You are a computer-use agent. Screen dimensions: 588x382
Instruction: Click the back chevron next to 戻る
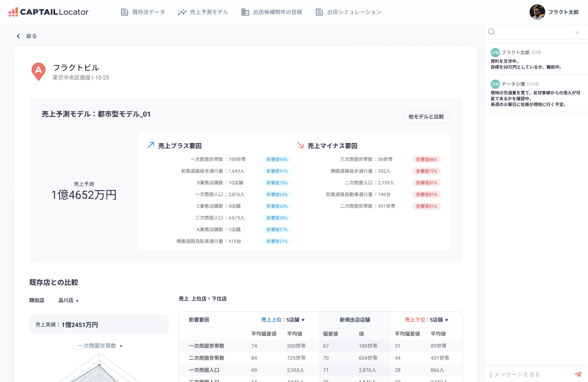18,36
